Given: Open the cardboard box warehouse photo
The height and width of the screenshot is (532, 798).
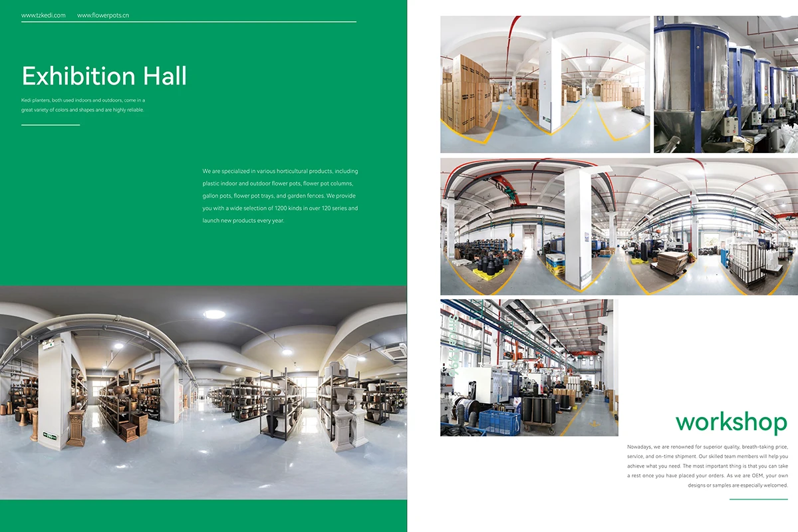Looking at the screenshot, I should [x=545, y=84].
